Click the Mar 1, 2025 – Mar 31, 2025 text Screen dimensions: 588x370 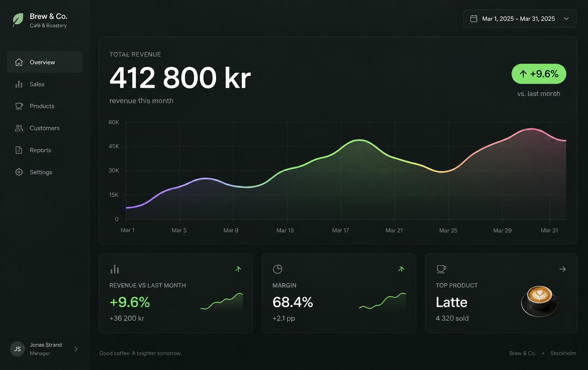tap(519, 19)
